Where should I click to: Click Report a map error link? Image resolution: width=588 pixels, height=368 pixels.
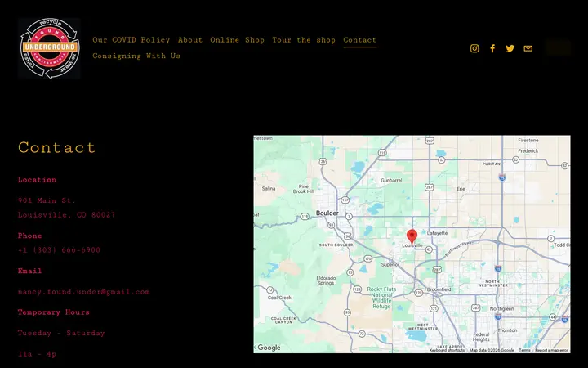(x=551, y=350)
